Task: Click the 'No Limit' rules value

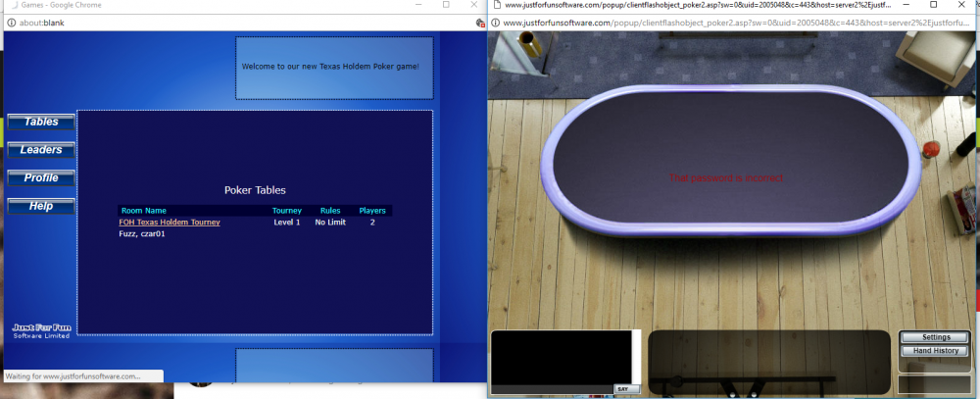Action: [330, 222]
